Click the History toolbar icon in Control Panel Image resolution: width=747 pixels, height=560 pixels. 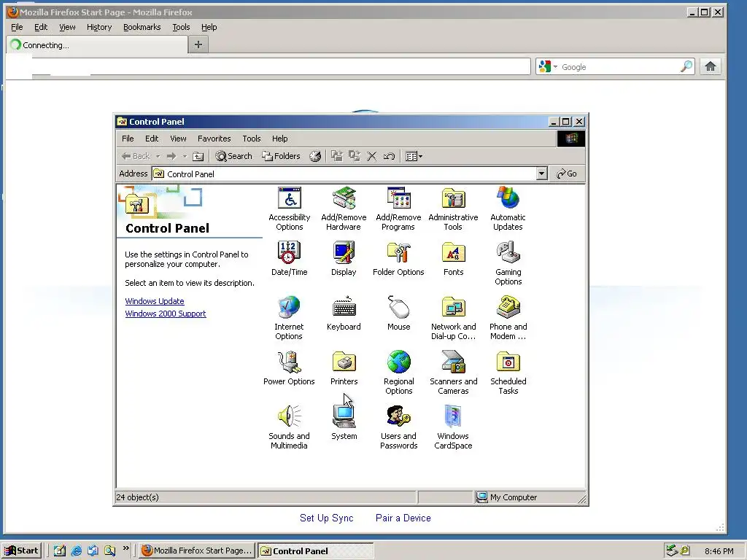coord(315,156)
